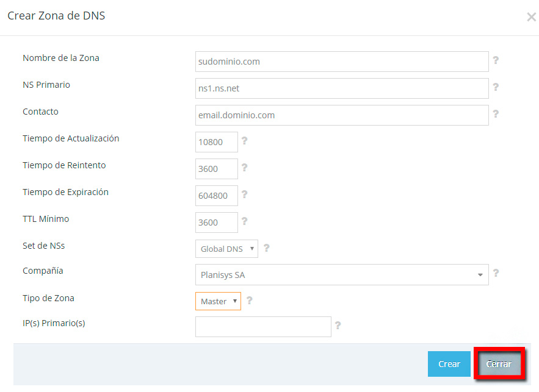Screen dimensions: 539x392
Task: Click the Crear button
Action: coord(449,364)
